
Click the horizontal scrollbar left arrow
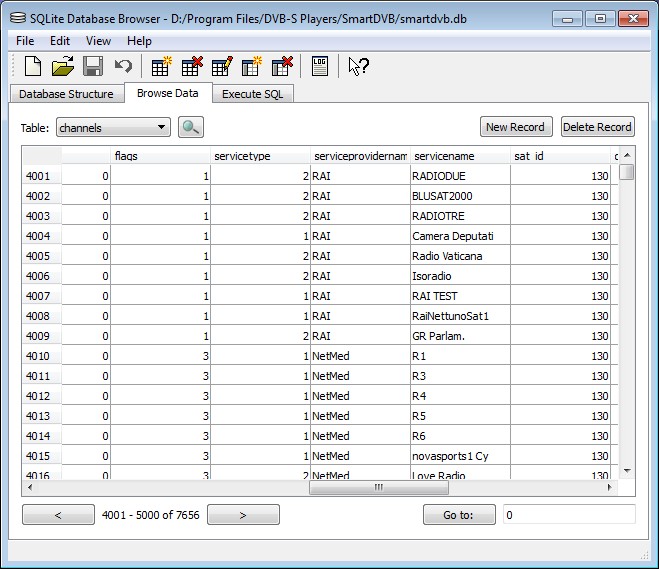tap(29, 487)
